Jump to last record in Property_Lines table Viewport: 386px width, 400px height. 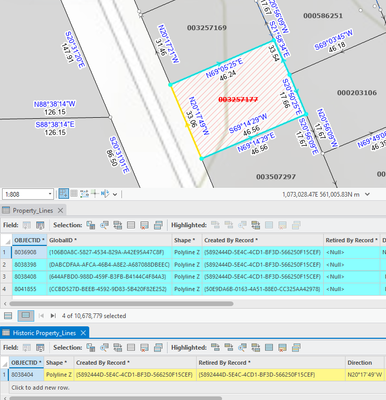pos(53,316)
